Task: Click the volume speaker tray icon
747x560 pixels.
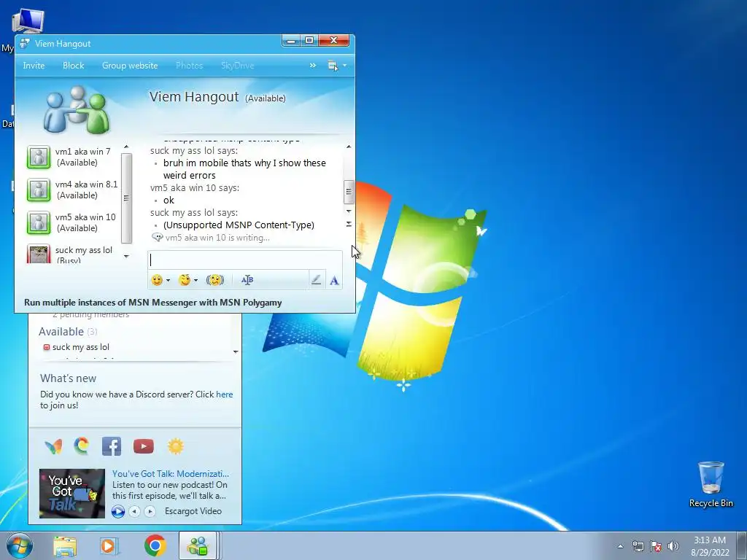Action: click(673, 546)
